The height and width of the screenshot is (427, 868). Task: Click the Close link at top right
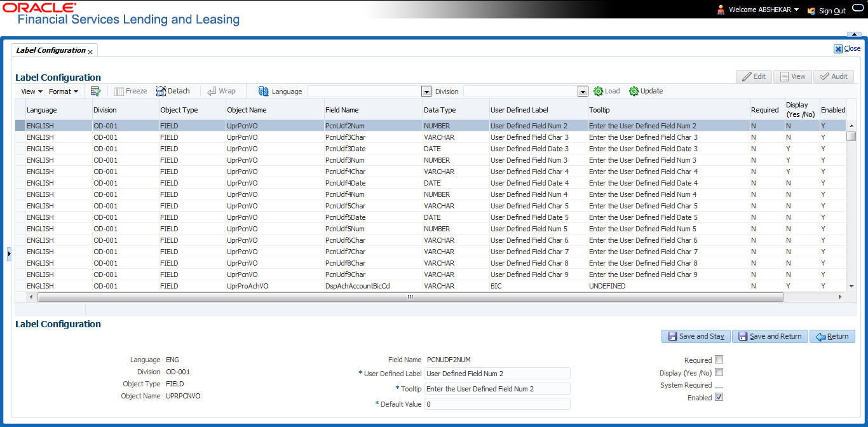point(847,48)
